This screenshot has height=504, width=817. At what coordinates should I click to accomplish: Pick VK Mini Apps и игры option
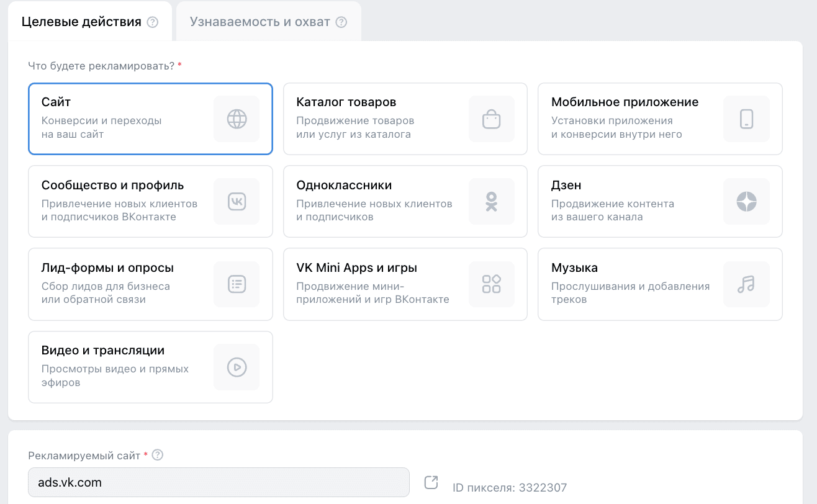coord(405,284)
